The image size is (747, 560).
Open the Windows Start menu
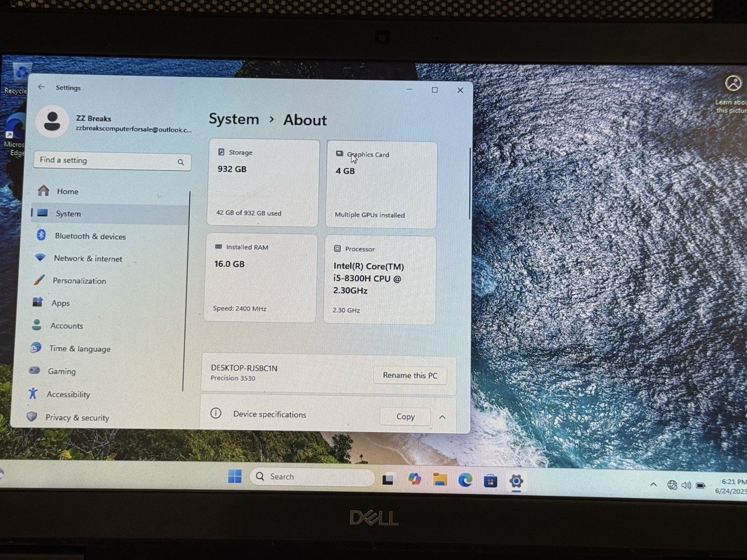(235, 476)
